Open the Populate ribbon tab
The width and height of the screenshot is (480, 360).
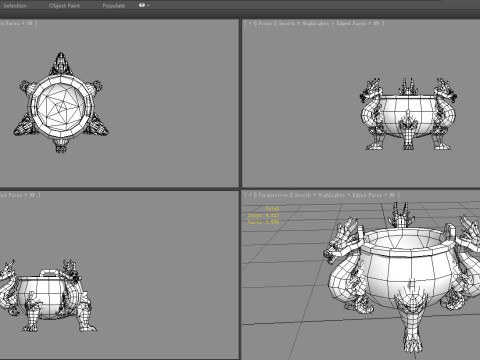[x=114, y=6]
